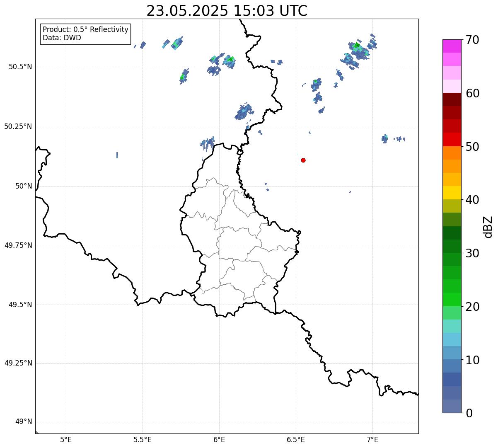Image resolution: width=498 pixels, height=448 pixels.
Task: Click the dark maroon swatch below 60
Action: pos(452,99)
